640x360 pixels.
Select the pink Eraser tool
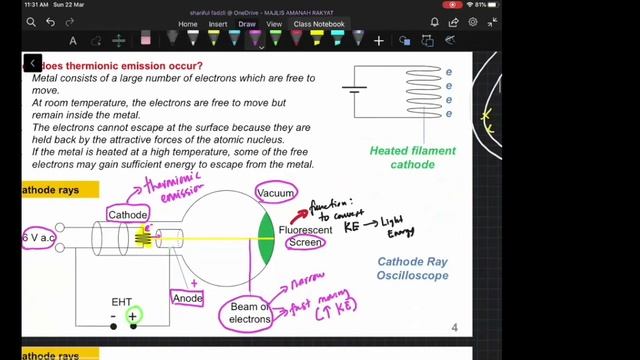coord(145,38)
